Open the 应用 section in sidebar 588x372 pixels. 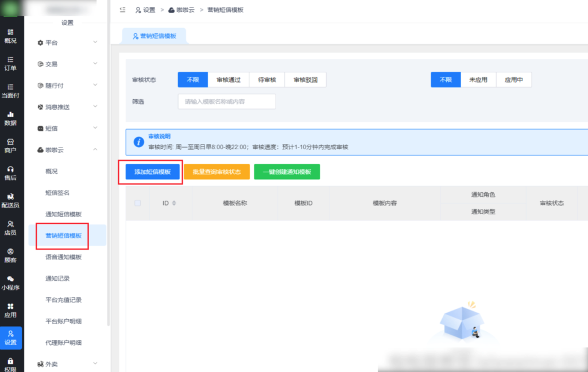[x=11, y=310]
